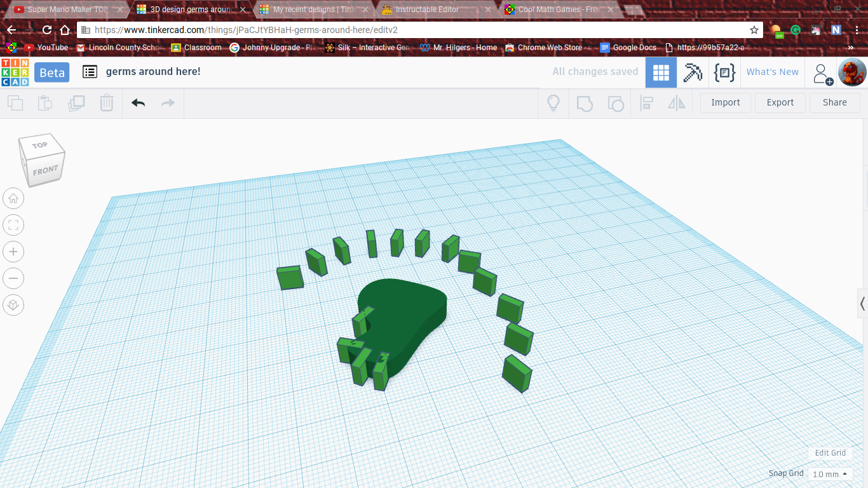Switch to 3D design grid view
Viewport: 868px width, 488px height.
661,72
